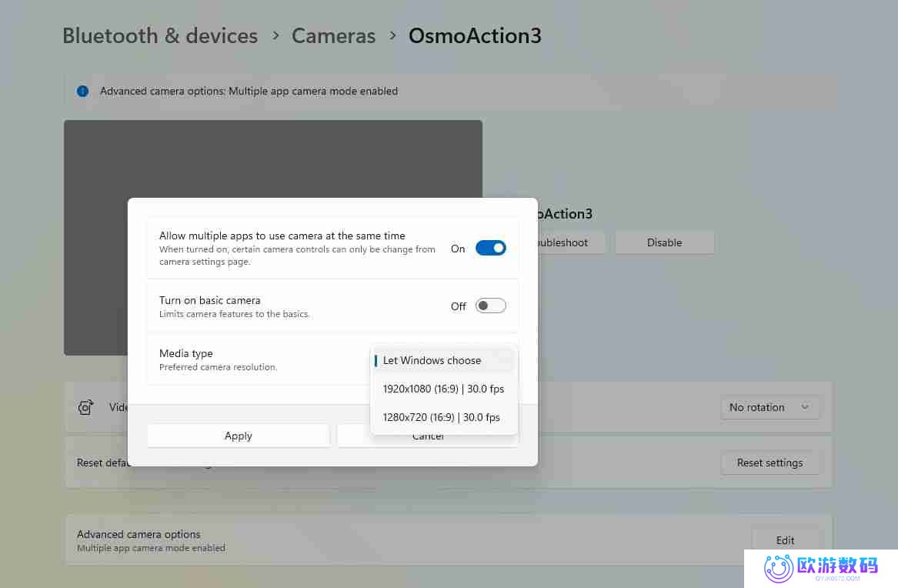This screenshot has height=588, width=898.
Task: Click the Disable camera button
Action: [x=664, y=242]
